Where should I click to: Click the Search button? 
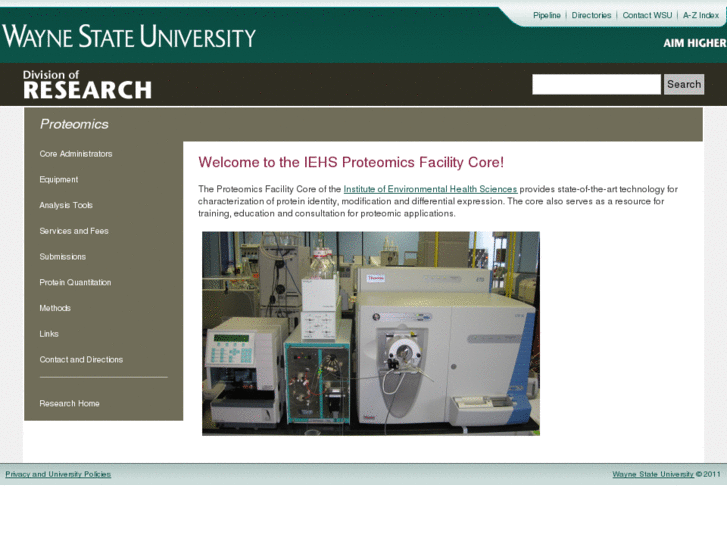684,84
